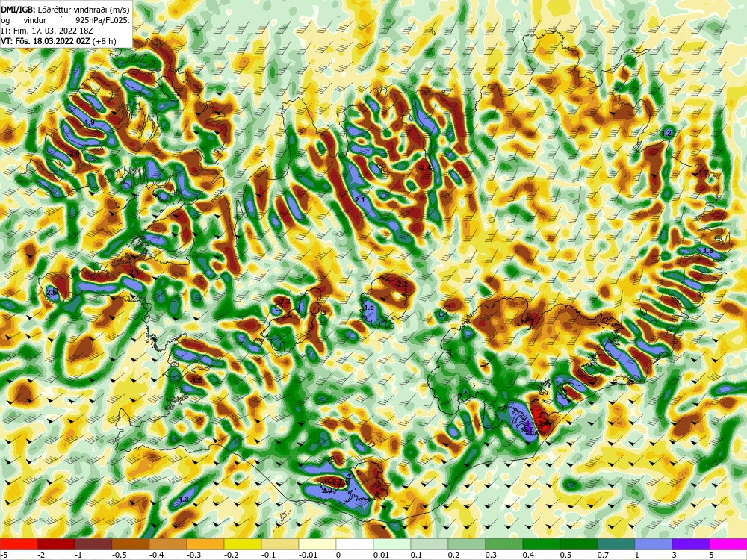Select the legend label "0.01"
This screenshot has height=560, width=747.
click(x=381, y=555)
